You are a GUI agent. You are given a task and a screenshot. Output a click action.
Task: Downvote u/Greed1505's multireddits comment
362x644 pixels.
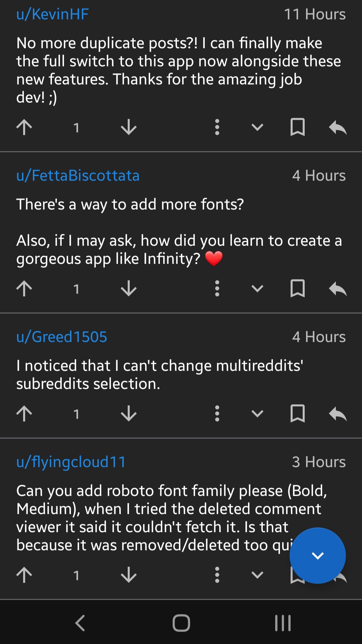[128, 414]
